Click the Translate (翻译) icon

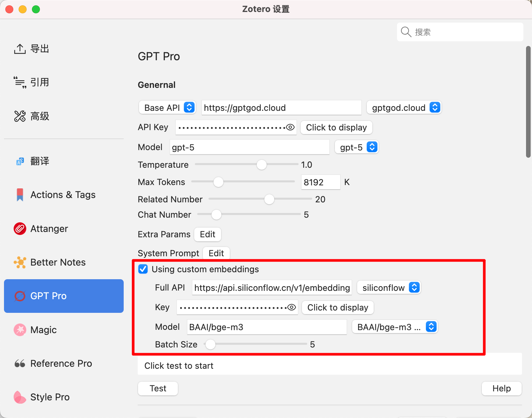(x=20, y=161)
